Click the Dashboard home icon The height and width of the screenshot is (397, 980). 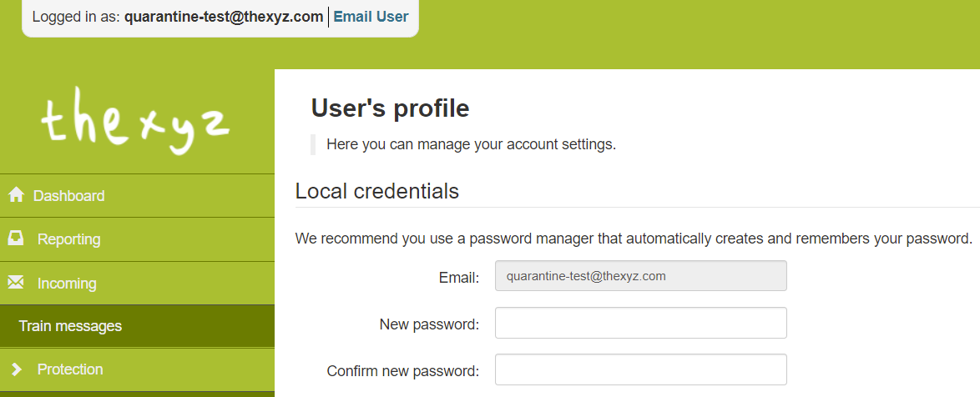16,195
